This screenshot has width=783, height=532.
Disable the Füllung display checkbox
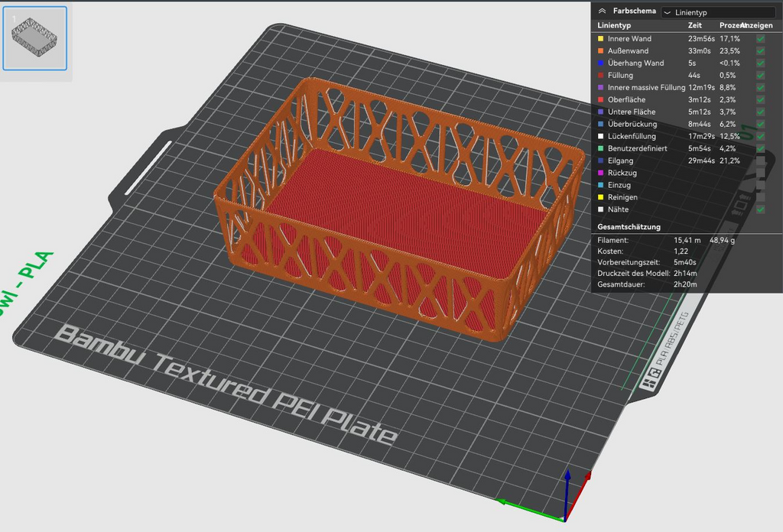coord(761,76)
